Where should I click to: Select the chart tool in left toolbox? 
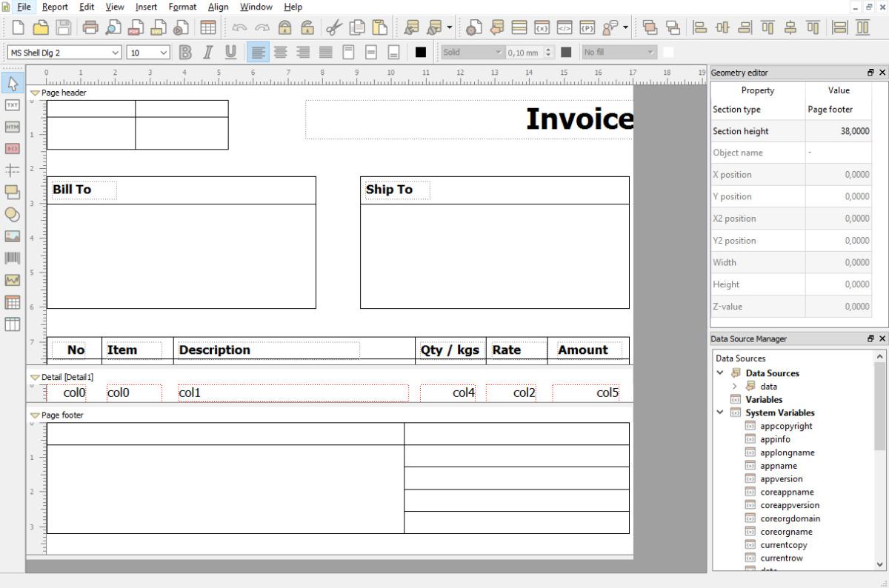click(13, 281)
